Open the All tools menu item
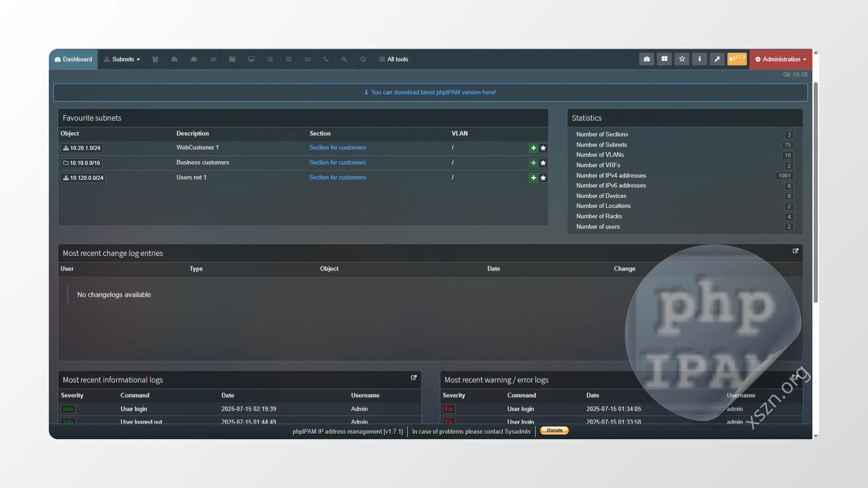This screenshot has height=488, width=868. click(393, 59)
